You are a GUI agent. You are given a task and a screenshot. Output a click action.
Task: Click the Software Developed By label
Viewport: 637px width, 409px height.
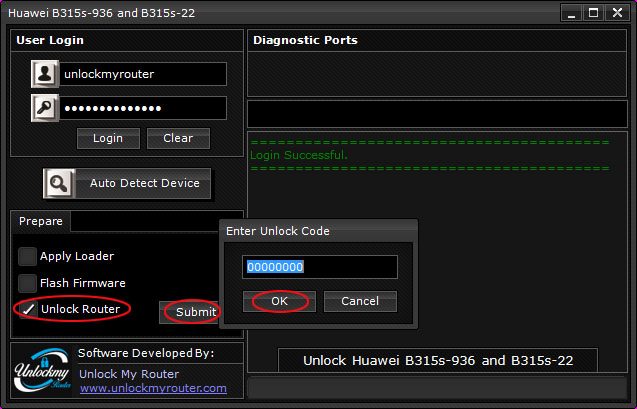click(146, 353)
